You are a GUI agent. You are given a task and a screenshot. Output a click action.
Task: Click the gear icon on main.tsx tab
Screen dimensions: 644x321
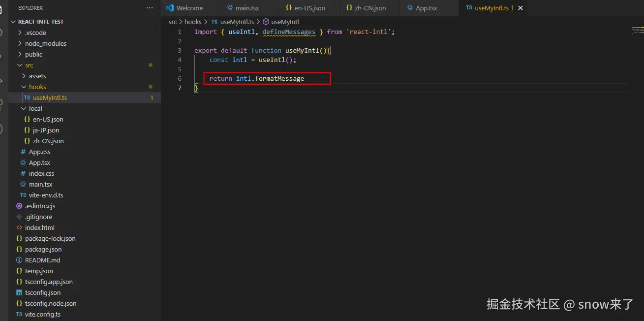tap(229, 8)
